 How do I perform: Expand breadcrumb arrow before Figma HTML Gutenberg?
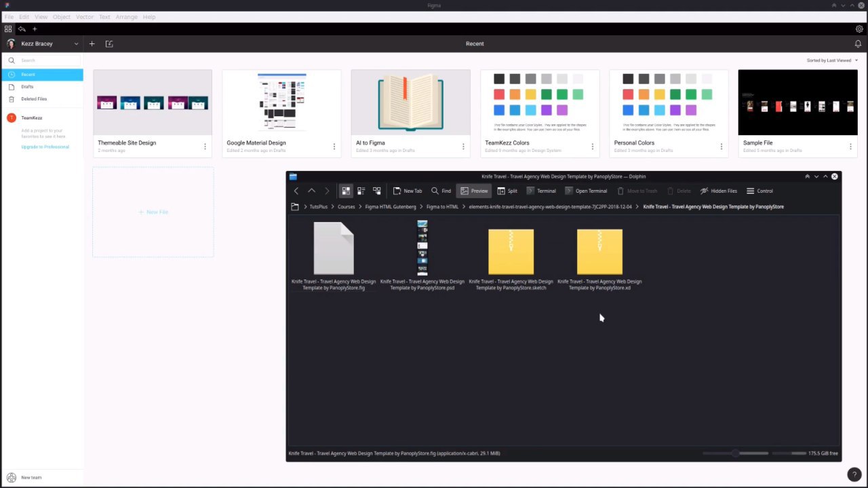coord(361,206)
